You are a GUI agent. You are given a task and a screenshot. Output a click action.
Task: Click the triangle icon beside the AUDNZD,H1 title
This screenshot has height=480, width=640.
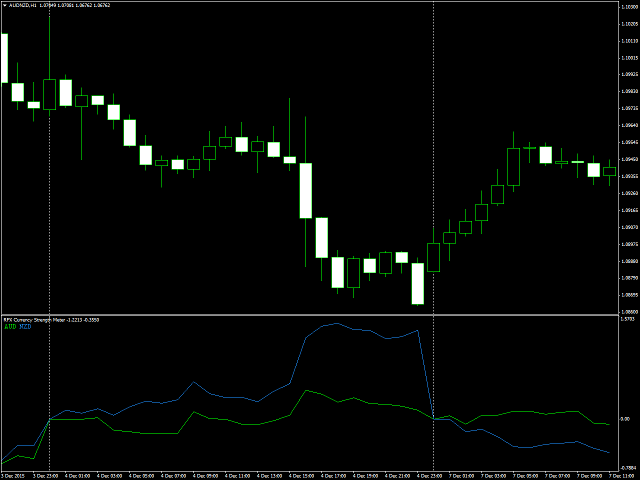pyautogui.click(x=4, y=5)
